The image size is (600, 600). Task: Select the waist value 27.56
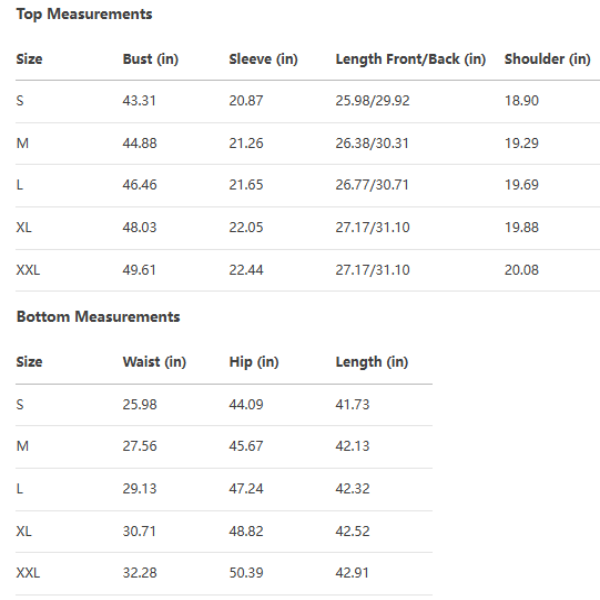pyautogui.click(x=140, y=446)
